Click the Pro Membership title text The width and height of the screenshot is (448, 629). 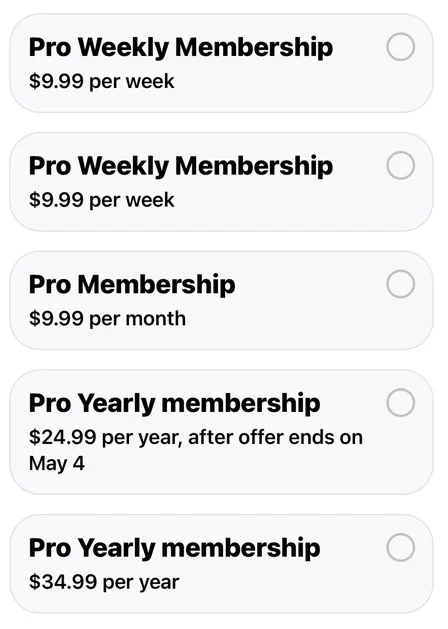[132, 284]
